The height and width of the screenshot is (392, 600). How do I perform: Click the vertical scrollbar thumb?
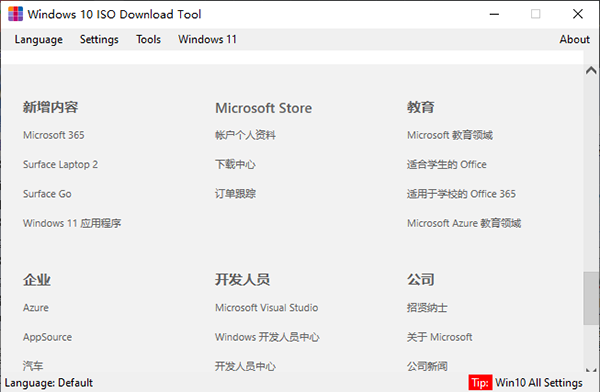[591, 298]
